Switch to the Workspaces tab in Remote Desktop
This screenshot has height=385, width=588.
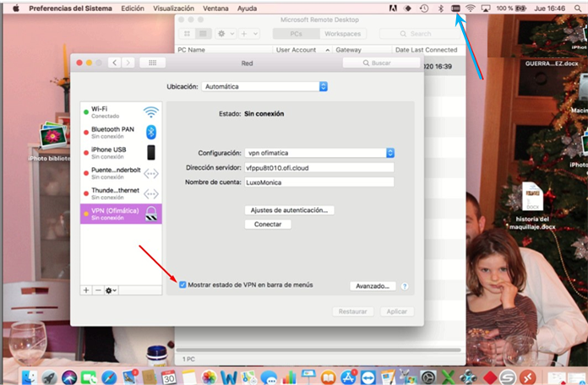342,34
